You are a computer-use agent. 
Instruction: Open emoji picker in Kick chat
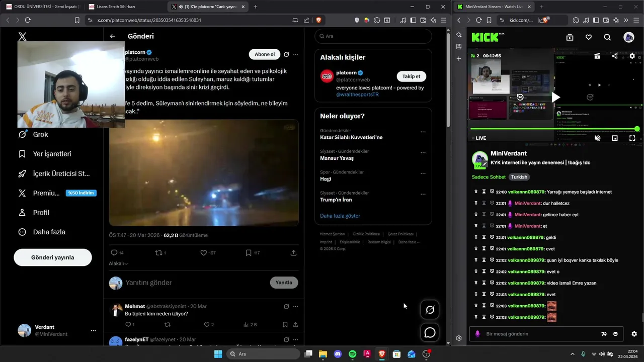[615, 334]
